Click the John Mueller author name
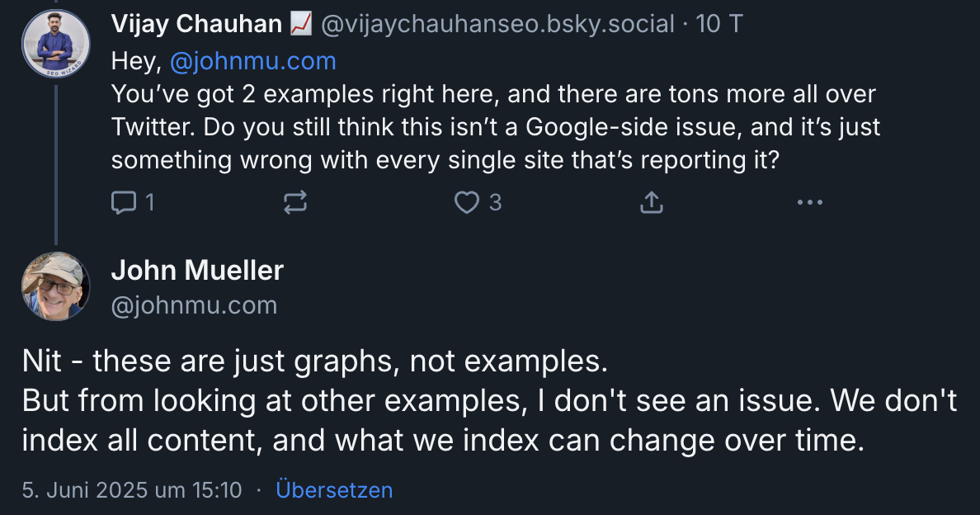Image resolution: width=980 pixels, height=515 pixels. pyautogui.click(x=197, y=270)
